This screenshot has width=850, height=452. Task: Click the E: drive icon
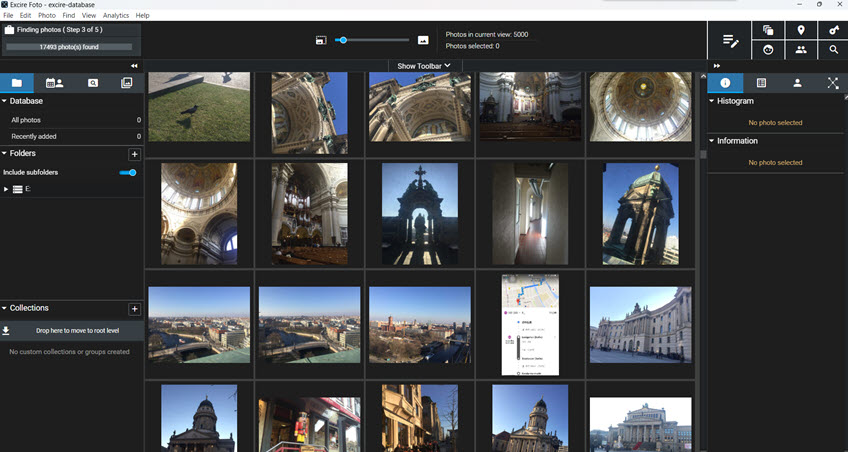tap(17, 189)
